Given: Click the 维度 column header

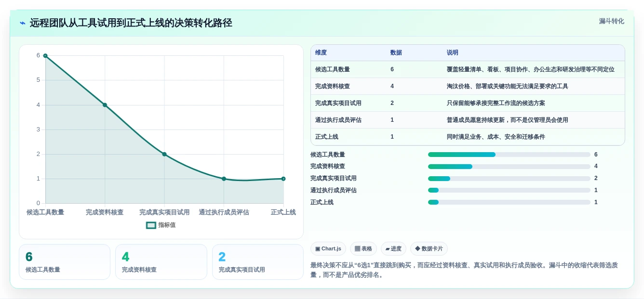Looking at the screenshot, I should 321,52.
